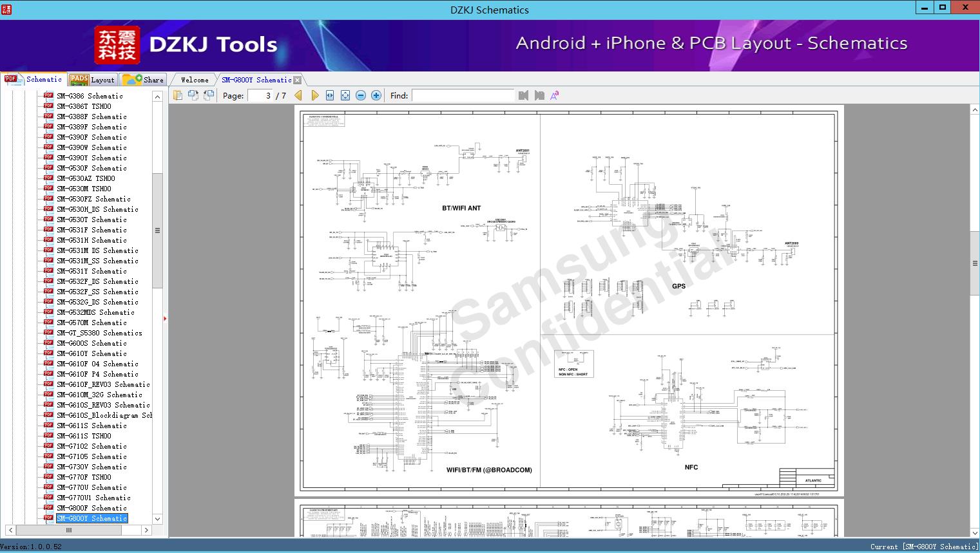Open SM-G610M_32G Schematic in the tree
This screenshot has height=553, width=980.
[x=99, y=395]
